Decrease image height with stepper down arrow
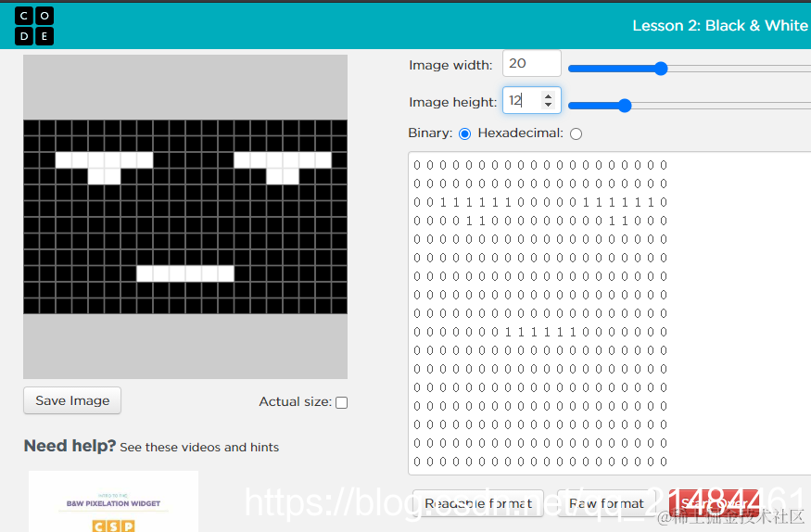811x532 pixels. click(x=549, y=105)
